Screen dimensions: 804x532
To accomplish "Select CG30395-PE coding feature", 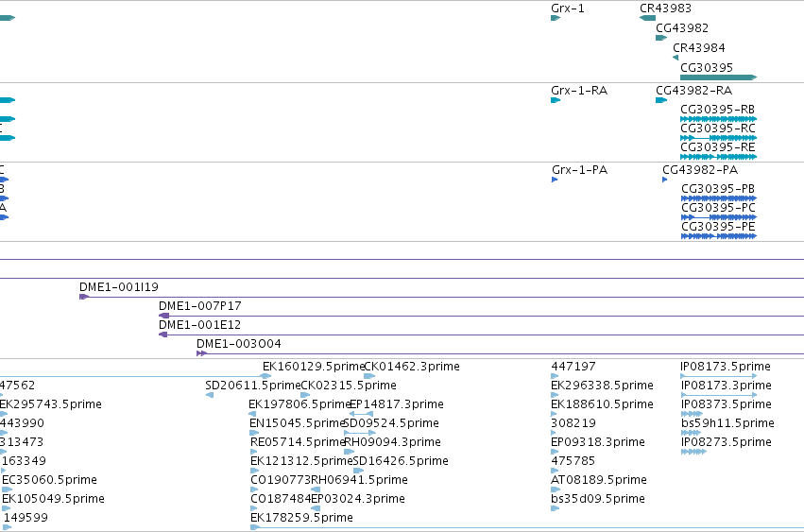I will pyautogui.click(x=719, y=236).
